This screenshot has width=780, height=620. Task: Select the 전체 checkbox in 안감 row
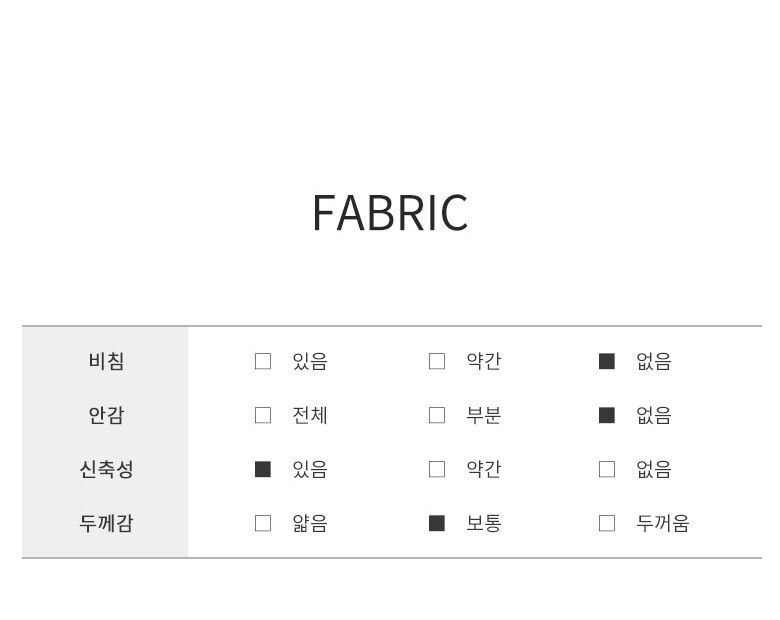click(x=263, y=415)
